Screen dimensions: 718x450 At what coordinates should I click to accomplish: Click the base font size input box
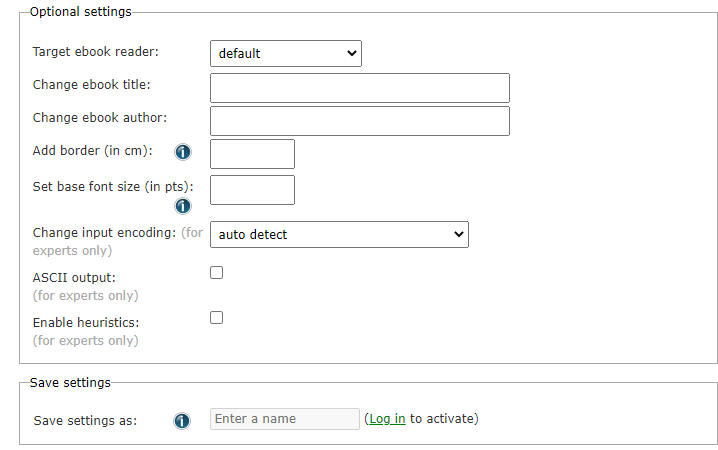tap(252, 190)
